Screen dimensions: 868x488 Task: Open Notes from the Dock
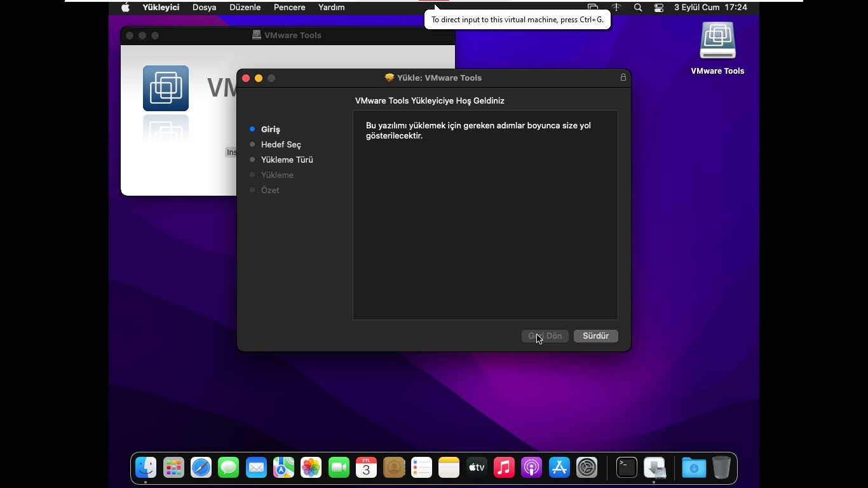coord(449,468)
